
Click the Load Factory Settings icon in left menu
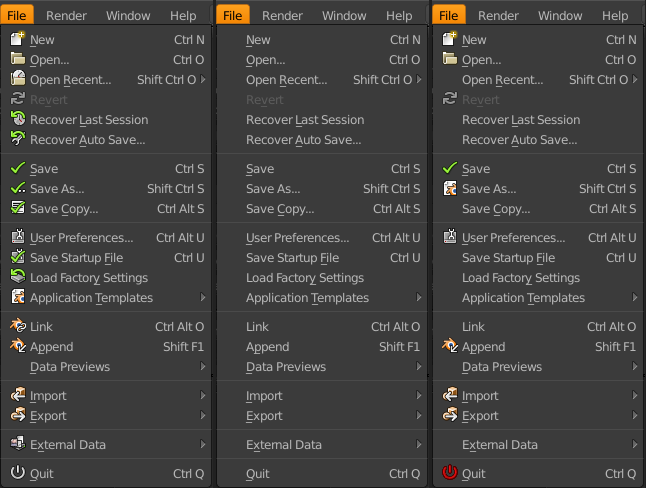pyautogui.click(x=18, y=277)
